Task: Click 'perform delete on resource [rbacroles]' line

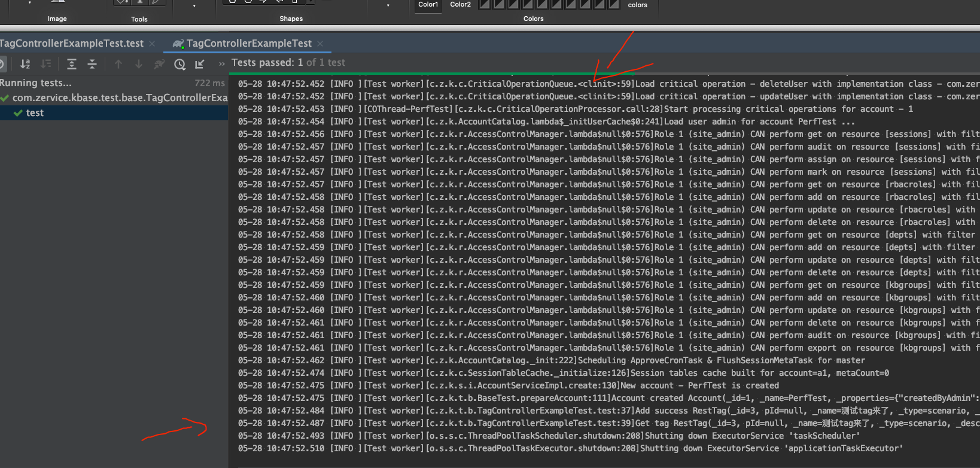Action: click(x=608, y=222)
